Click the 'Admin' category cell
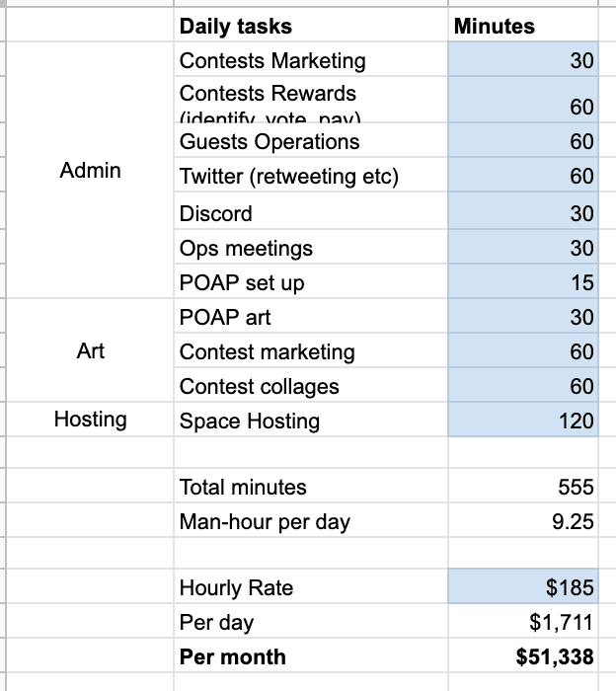Image resolution: width=616 pixels, height=691 pixels. 90,171
